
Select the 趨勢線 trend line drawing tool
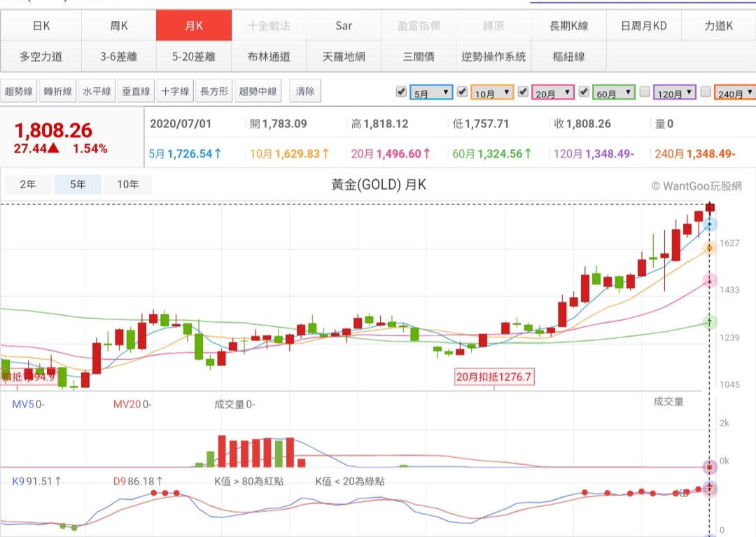pos(19,92)
